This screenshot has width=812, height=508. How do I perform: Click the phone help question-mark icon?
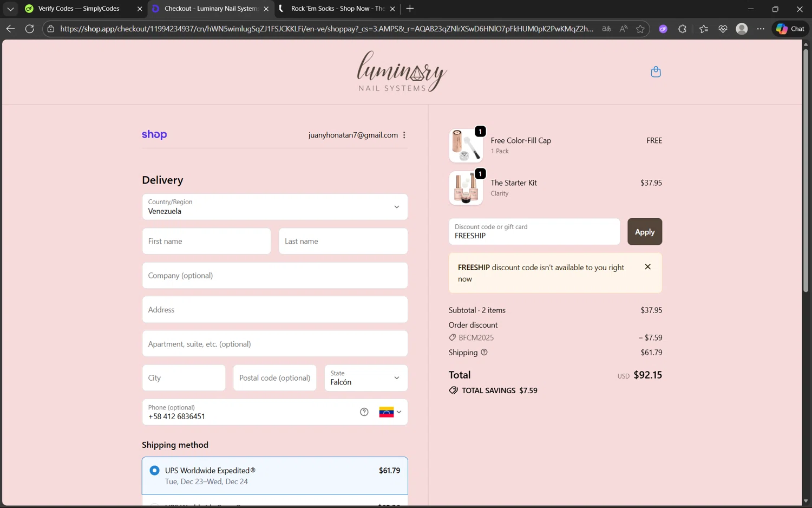(x=364, y=412)
